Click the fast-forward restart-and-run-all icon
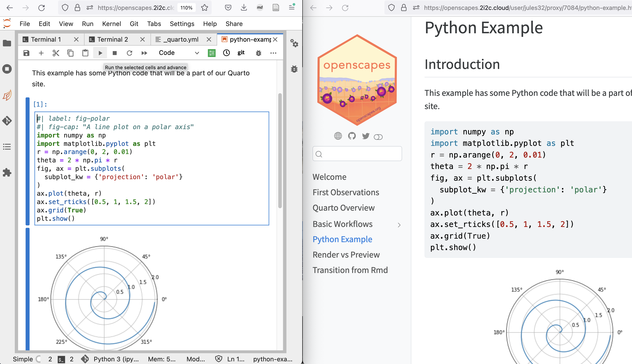 (144, 53)
